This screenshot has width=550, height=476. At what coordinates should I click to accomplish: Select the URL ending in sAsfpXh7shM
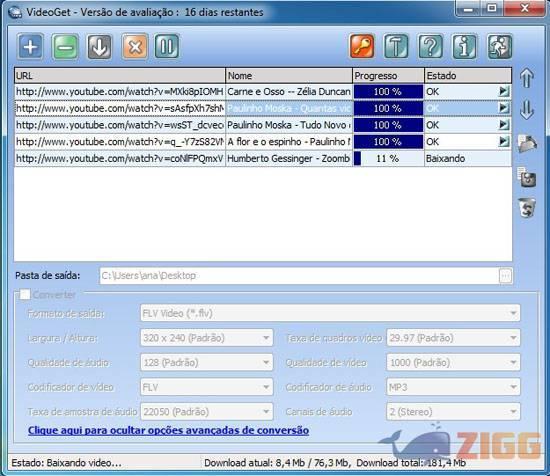click(120, 108)
